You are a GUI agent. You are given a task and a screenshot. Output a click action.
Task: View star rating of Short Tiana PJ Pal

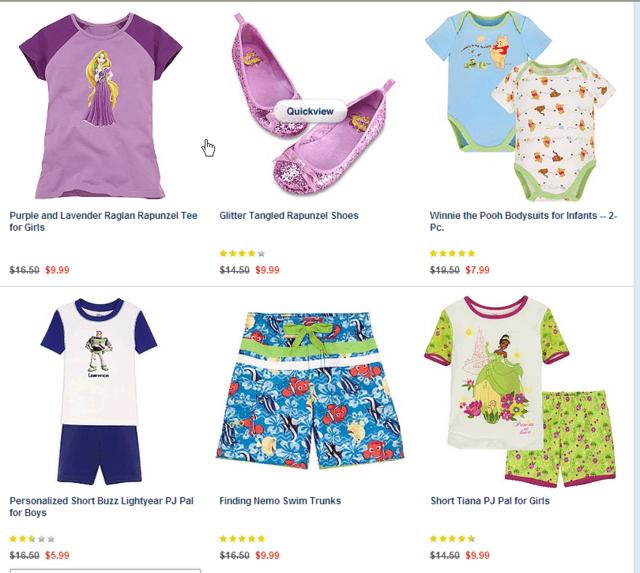(x=452, y=539)
